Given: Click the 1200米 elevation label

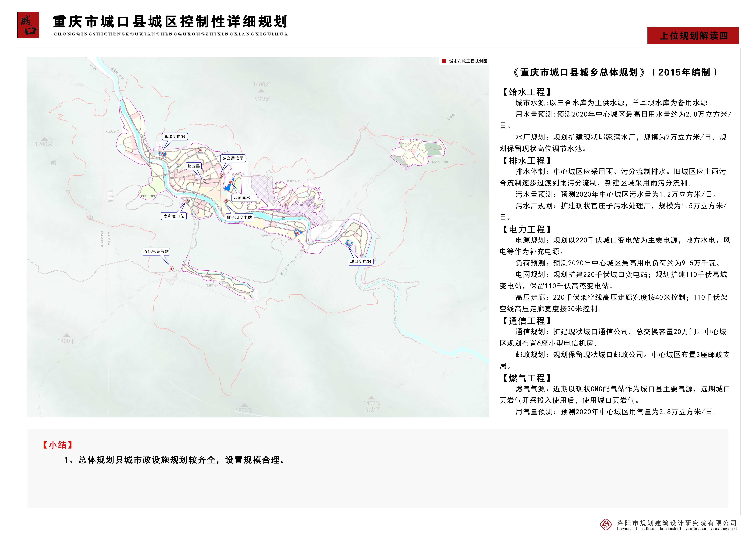Looking at the screenshot, I should coord(44,144).
